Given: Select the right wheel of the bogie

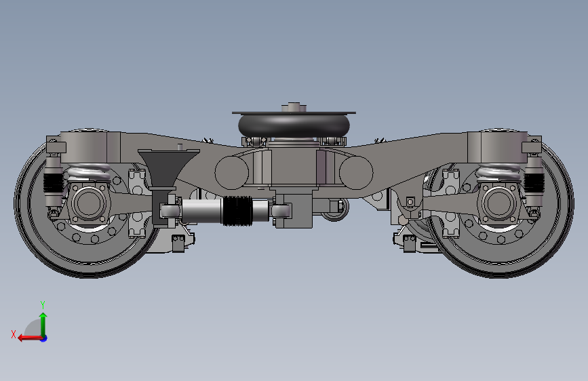Looking at the screenshot, I should point(501,204).
